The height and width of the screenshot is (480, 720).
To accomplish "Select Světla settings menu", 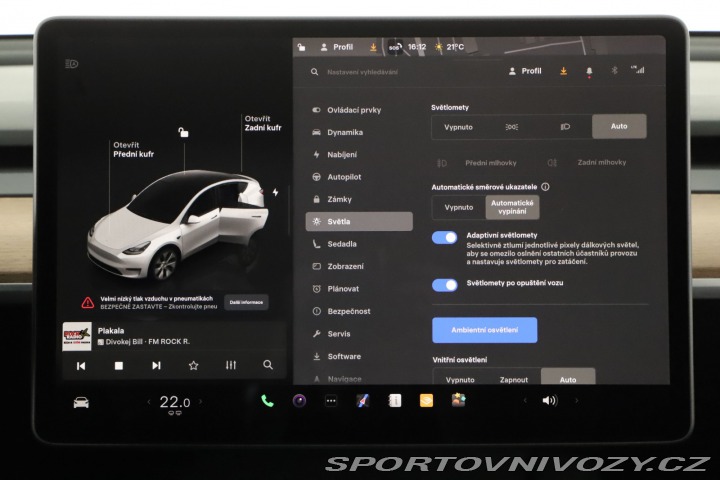I will pyautogui.click(x=359, y=221).
